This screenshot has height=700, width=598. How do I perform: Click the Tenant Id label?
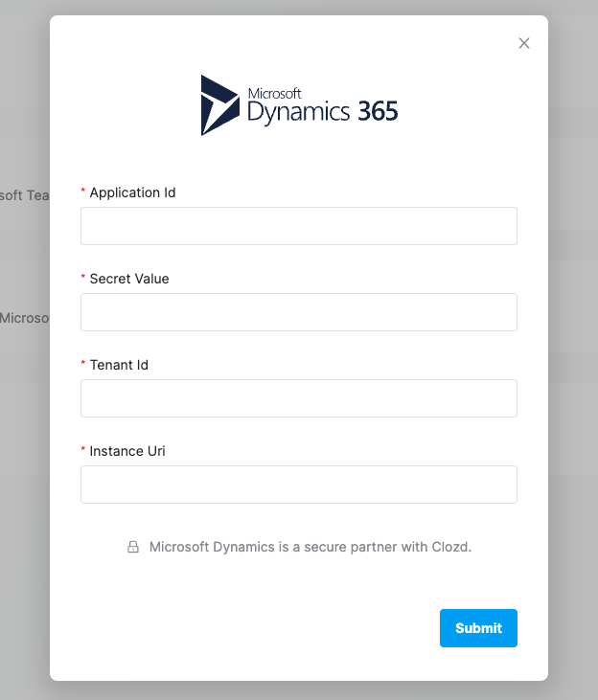(119, 365)
